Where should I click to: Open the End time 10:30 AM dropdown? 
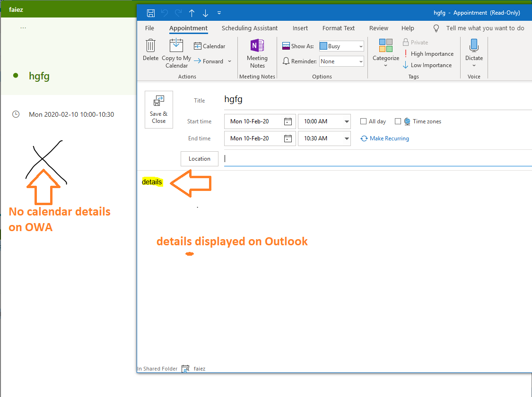[x=346, y=138]
